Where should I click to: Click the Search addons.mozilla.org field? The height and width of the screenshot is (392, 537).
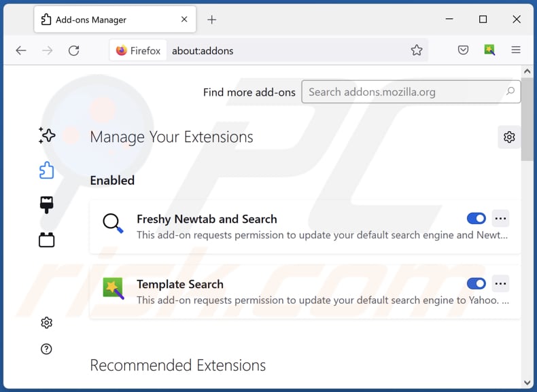point(404,92)
